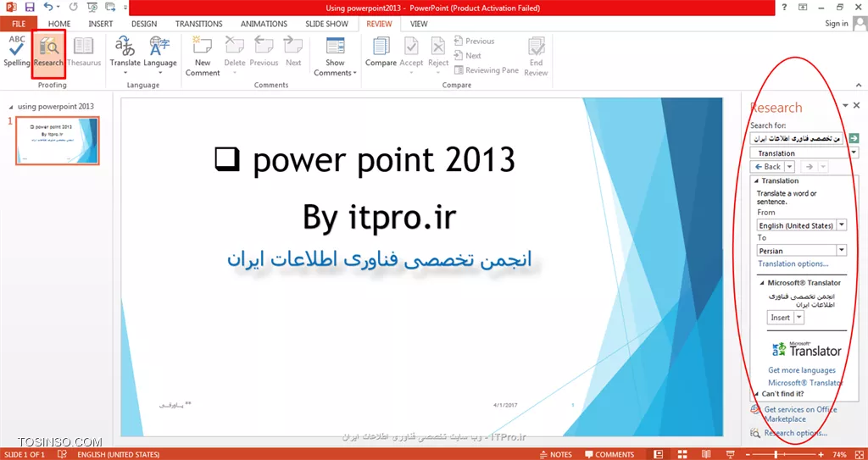Run the Spelling check
Viewport: 868px width, 460px height.
coord(17,52)
